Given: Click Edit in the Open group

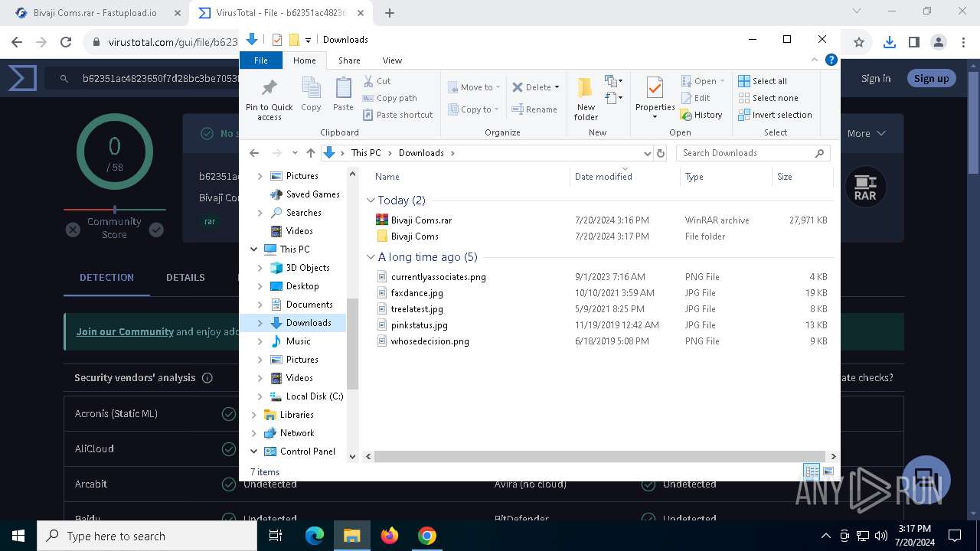Looking at the screenshot, I should 695,98.
